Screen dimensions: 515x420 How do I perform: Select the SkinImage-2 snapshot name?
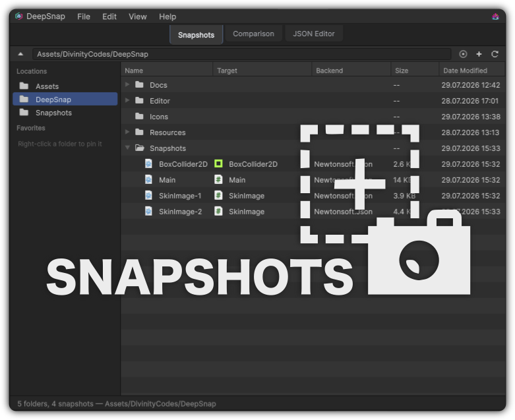point(180,211)
